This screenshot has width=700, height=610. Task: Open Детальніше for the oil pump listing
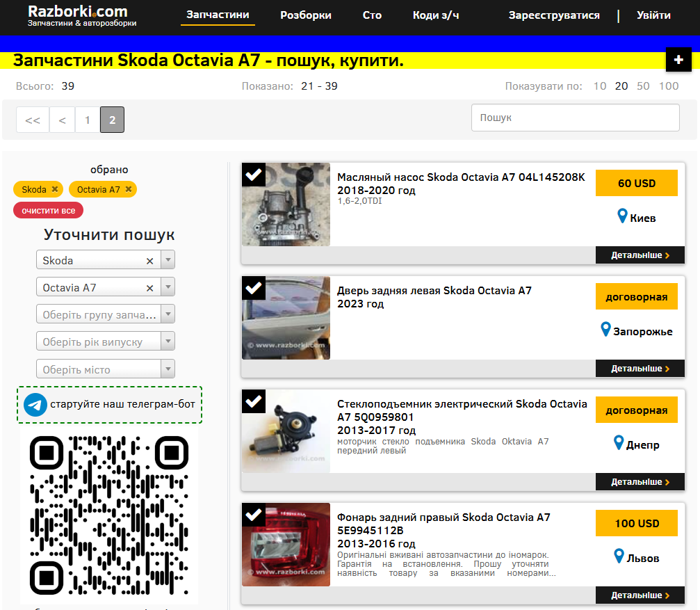click(640, 255)
